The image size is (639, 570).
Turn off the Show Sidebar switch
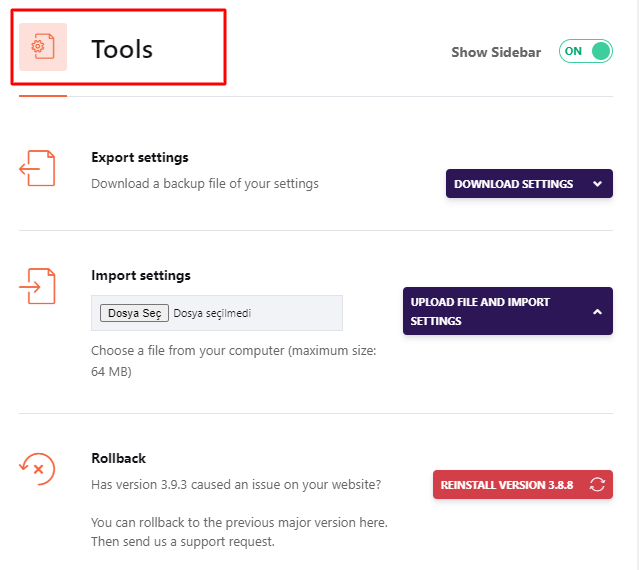tap(586, 51)
